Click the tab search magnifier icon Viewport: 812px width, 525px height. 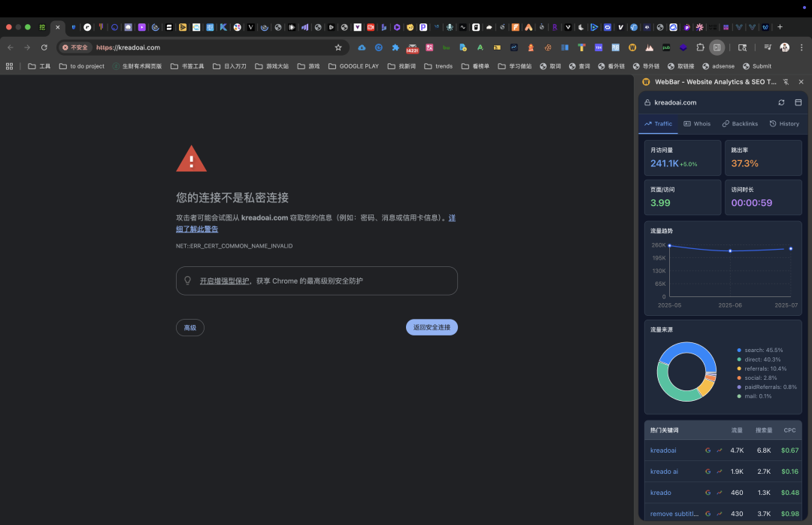coord(742,47)
